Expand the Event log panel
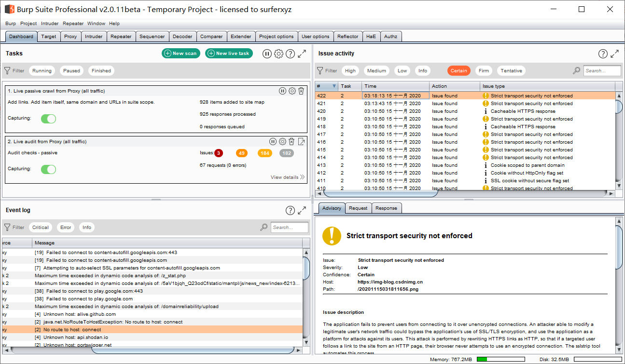Viewport: 625px width, 364px height. [302, 210]
